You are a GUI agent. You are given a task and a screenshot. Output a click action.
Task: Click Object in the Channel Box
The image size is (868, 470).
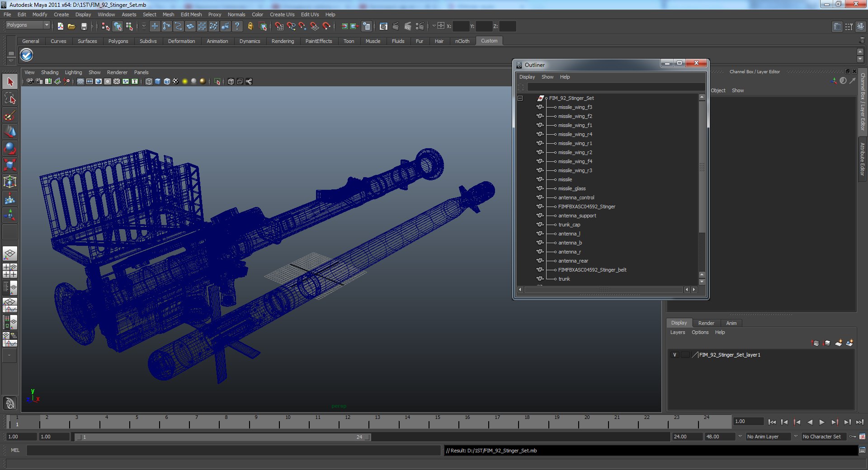tap(718, 90)
